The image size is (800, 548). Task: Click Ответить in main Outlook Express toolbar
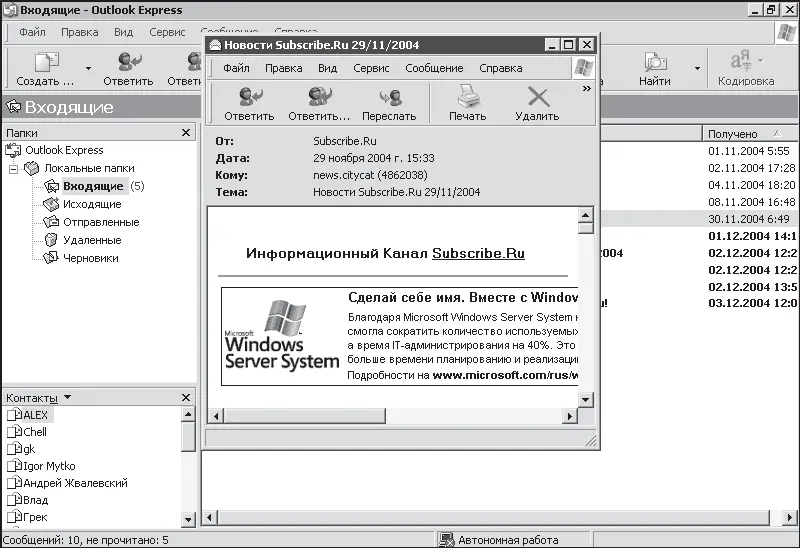(x=128, y=69)
